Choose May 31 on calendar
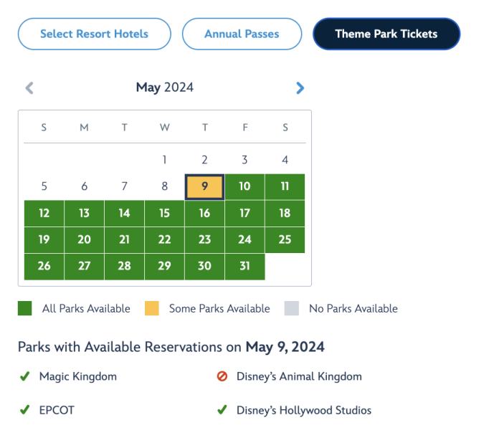Screen dimensions: 489x448 244,267
